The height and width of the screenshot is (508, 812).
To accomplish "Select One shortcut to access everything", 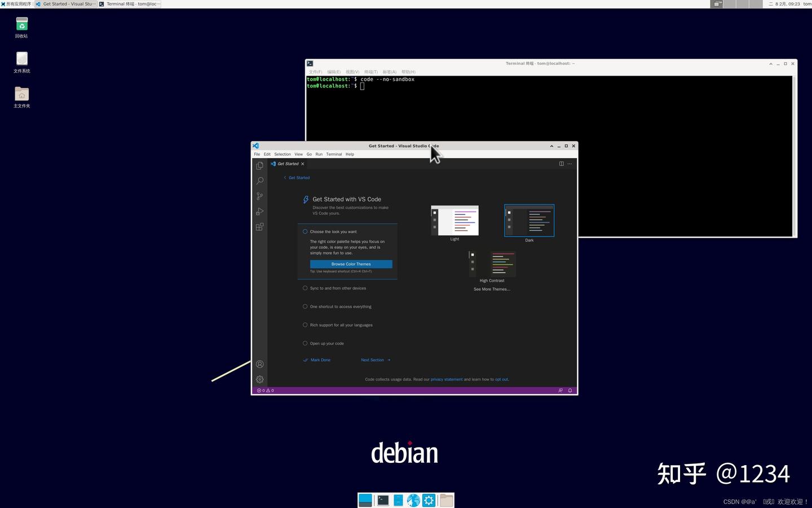I will coord(341,306).
